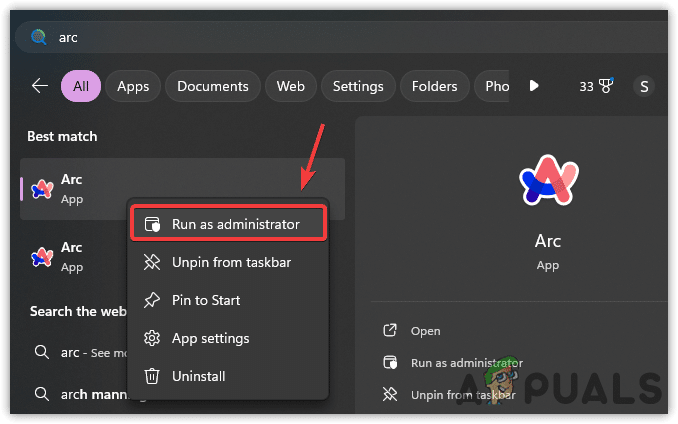
Task: Switch to the Apps filter tab
Action: (x=133, y=86)
